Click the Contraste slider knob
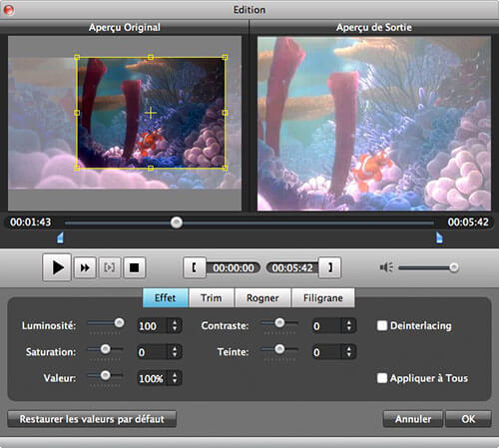499x448 pixels. point(279,322)
